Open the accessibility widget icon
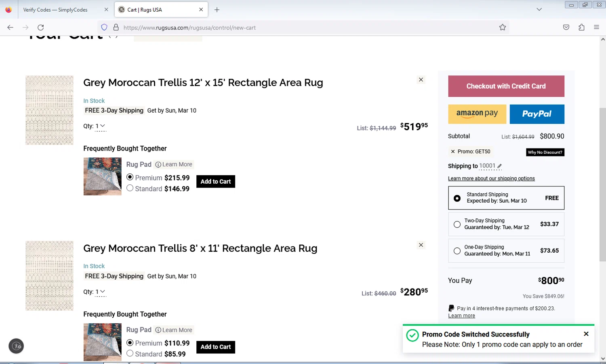 tap(16, 346)
